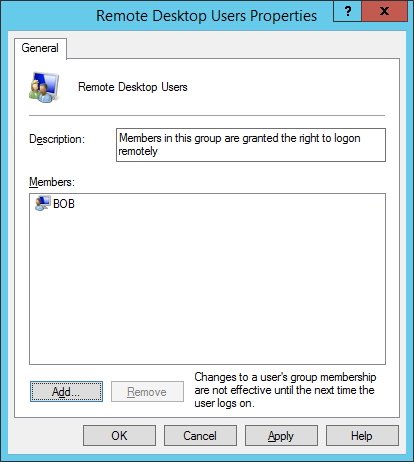Open the Add... members dialog
The width and height of the screenshot is (414, 462).
[66, 392]
